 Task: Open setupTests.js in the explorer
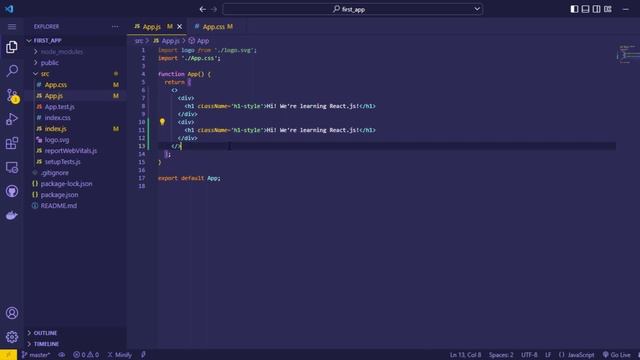point(62,162)
